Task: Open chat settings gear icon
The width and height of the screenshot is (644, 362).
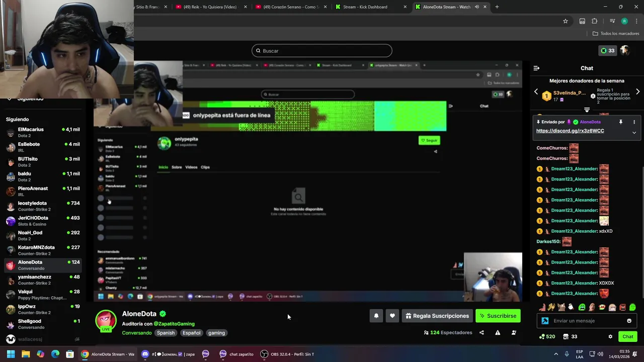Action: pyautogui.click(x=610, y=337)
